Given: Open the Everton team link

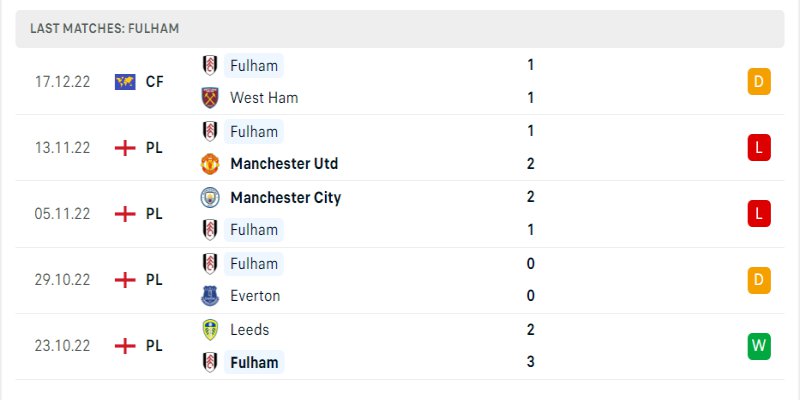Looking at the screenshot, I should (x=255, y=296).
